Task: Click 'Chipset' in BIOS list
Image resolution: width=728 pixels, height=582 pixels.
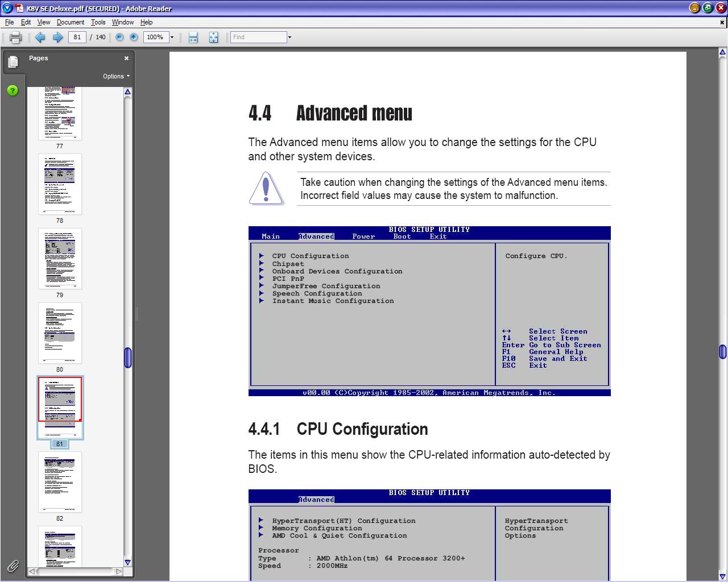Action: click(288, 264)
